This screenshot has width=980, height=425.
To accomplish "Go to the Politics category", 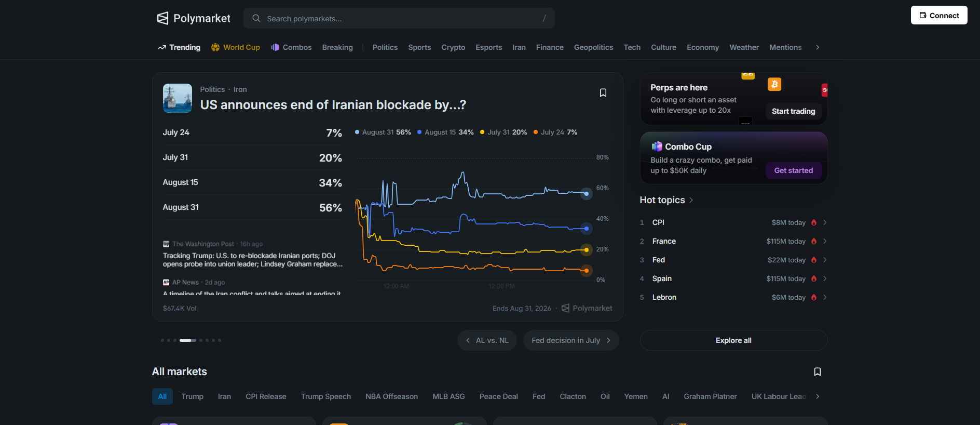I will point(385,47).
